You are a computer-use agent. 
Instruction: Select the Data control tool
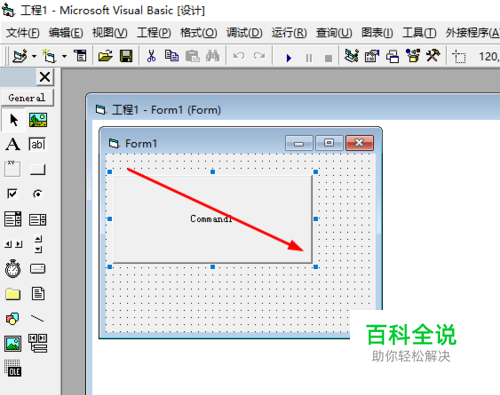point(38,343)
